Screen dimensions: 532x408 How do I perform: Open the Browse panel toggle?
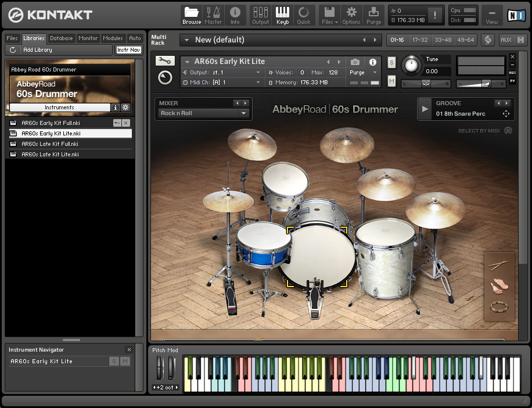[192, 15]
